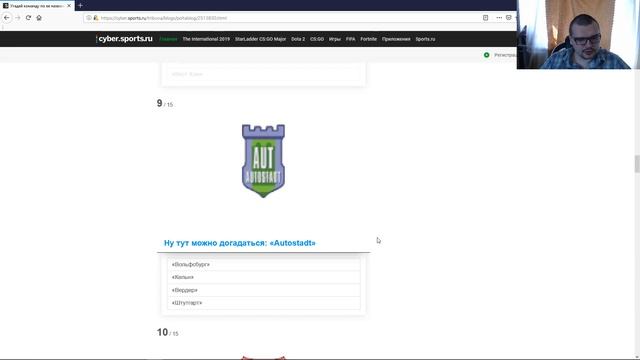Go to the 'Dota 2' section
Screen dimensions: 640x360
tap(298, 39)
